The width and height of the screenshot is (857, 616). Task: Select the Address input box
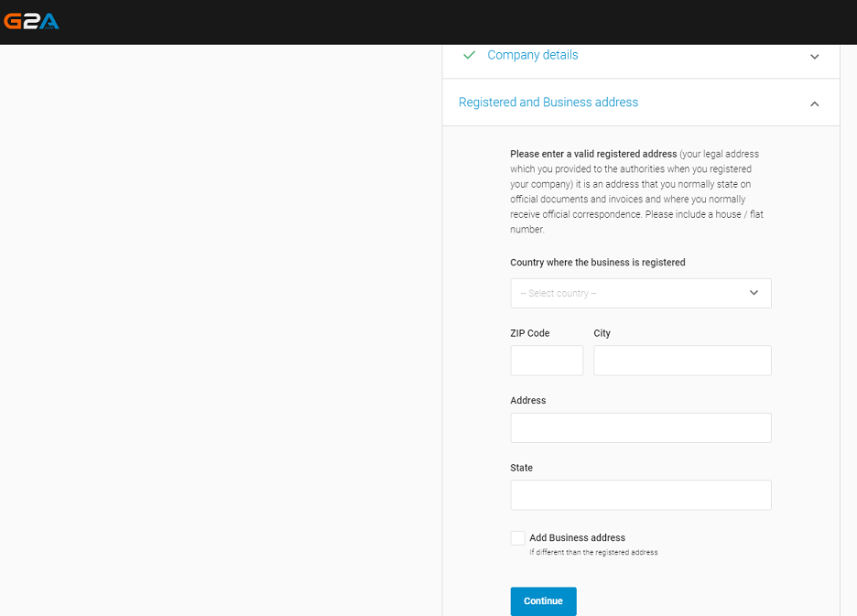point(640,427)
